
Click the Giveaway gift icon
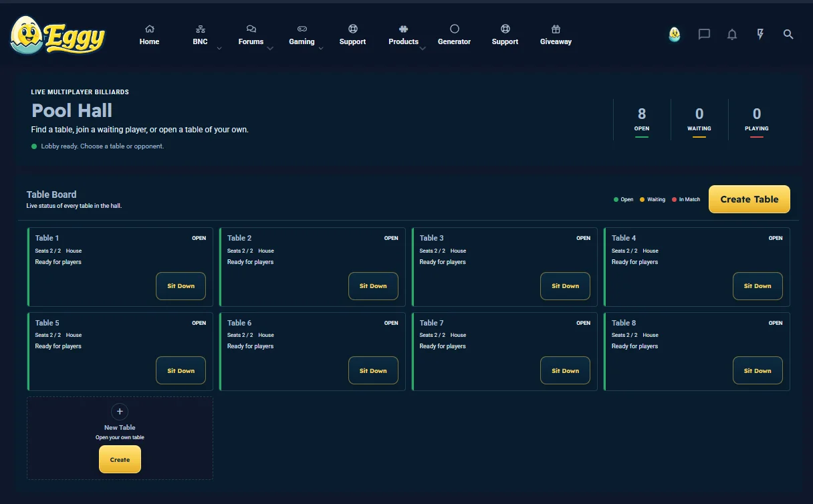[556, 29]
